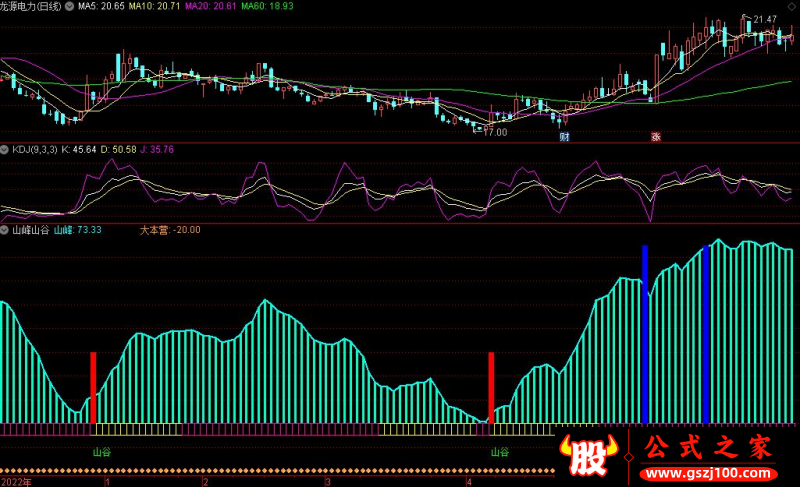Viewport: 800px width, 487px height.
Task: Click the second red signal bar near April
Action: 491,388
